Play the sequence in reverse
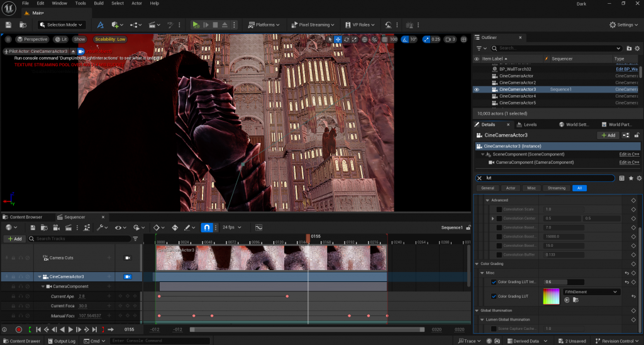This screenshot has height=345, width=644. tap(62, 329)
